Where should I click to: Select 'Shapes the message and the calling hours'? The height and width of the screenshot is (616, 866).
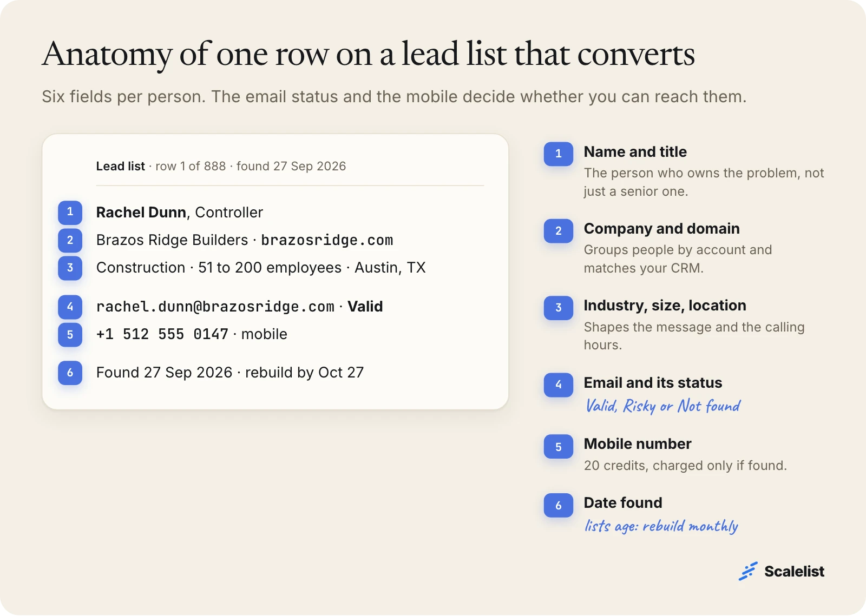(694, 336)
